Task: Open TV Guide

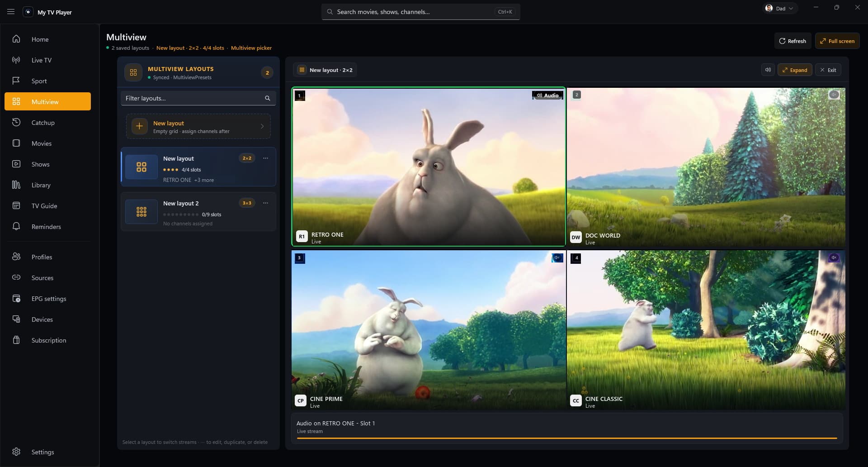Action: 47,206
